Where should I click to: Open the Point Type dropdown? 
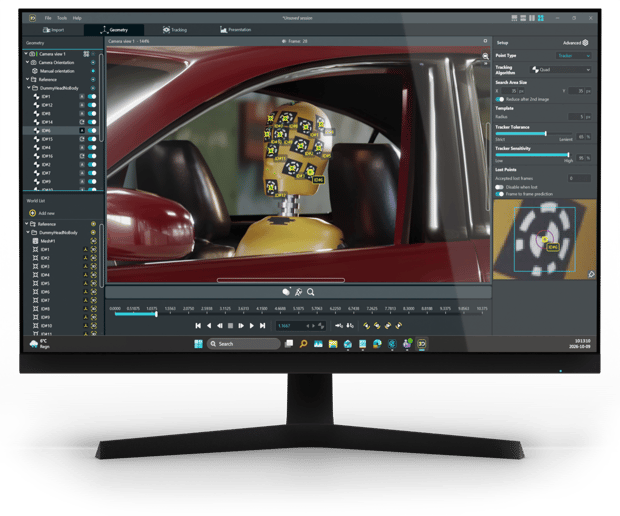(x=573, y=56)
